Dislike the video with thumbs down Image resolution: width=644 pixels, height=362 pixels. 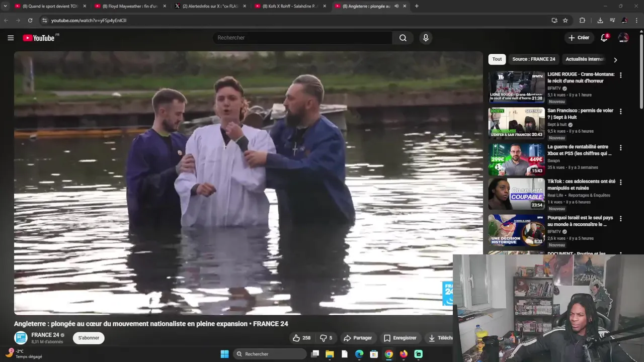[x=326, y=338]
